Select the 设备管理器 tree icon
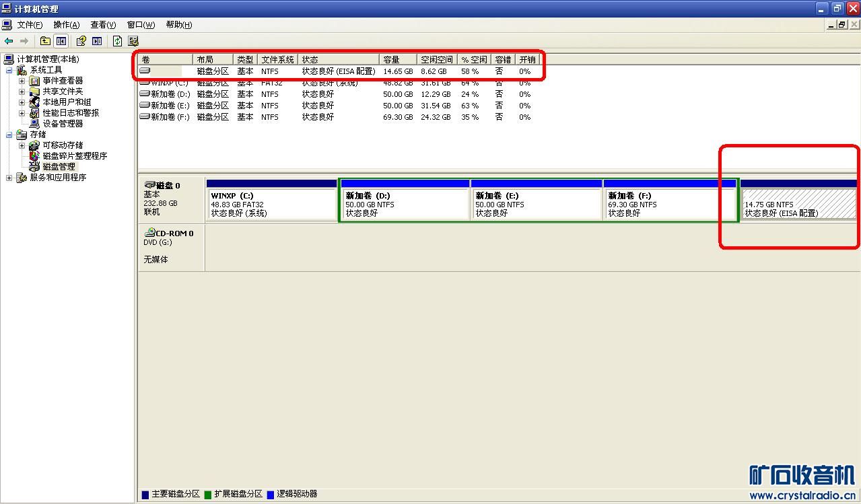 [34, 124]
